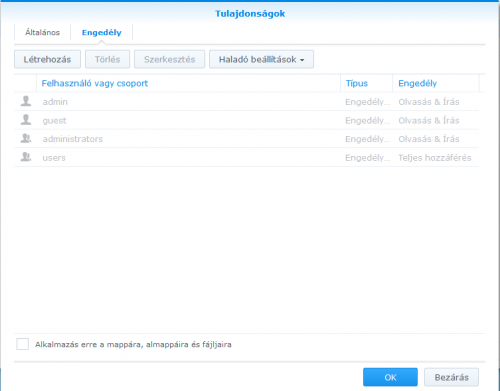Viewport: 500px width, 391px height.
Task: Click the Törlés button
Action: point(107,59)
